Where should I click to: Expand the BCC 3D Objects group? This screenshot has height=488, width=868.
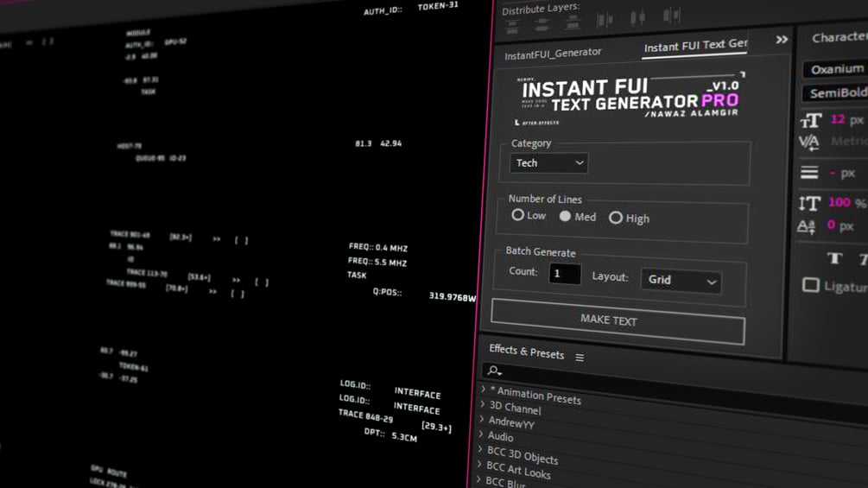(x=480, y=449)
